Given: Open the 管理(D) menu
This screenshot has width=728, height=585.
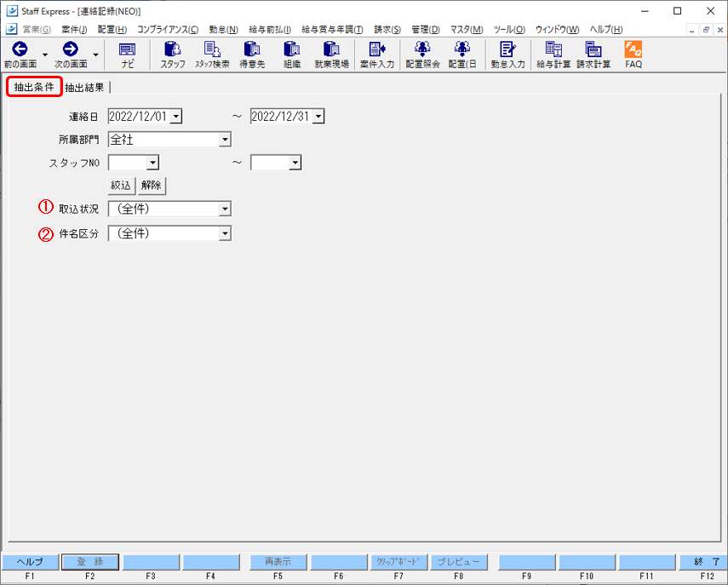Looking at the screenshot, I should pos(426,29).
